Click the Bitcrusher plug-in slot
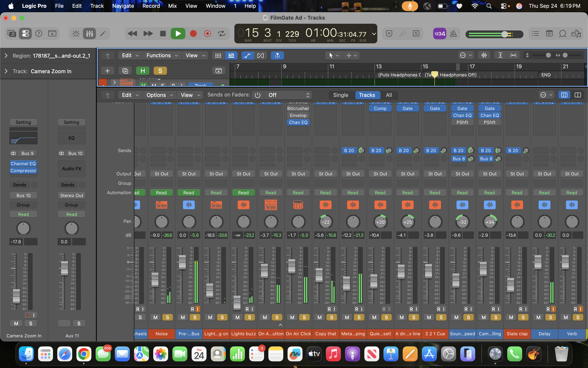This screenshot has height=368, width=588. point(298,109)
